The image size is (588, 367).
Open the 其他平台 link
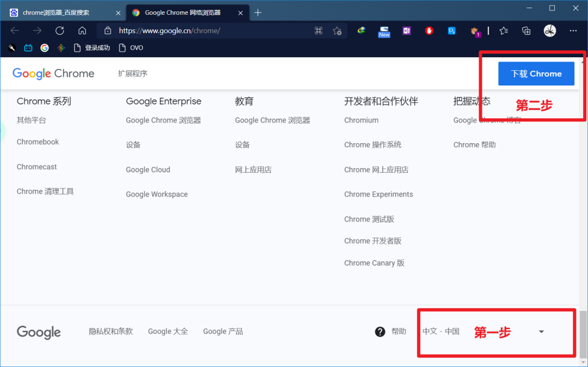[32, 120]
